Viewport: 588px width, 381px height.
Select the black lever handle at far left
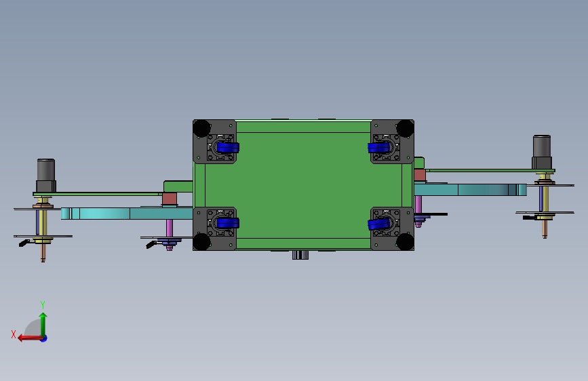tap(24, 243)
